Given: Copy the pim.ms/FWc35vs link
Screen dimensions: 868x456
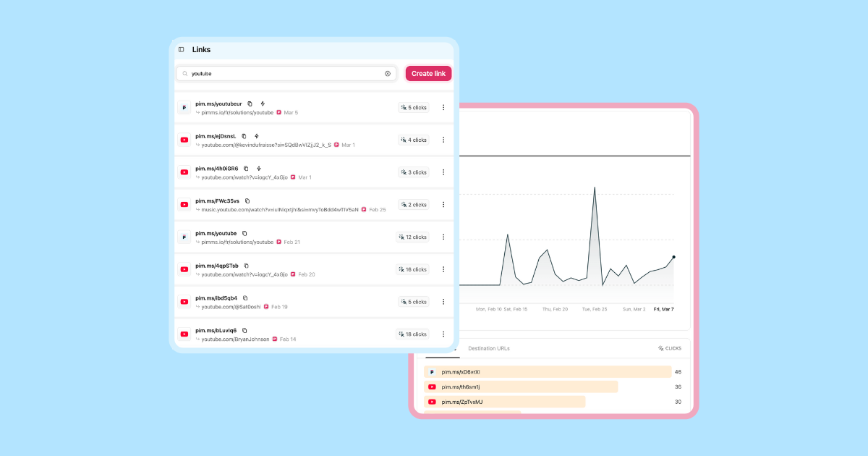Looking at the screenshot, I should 247,201.
